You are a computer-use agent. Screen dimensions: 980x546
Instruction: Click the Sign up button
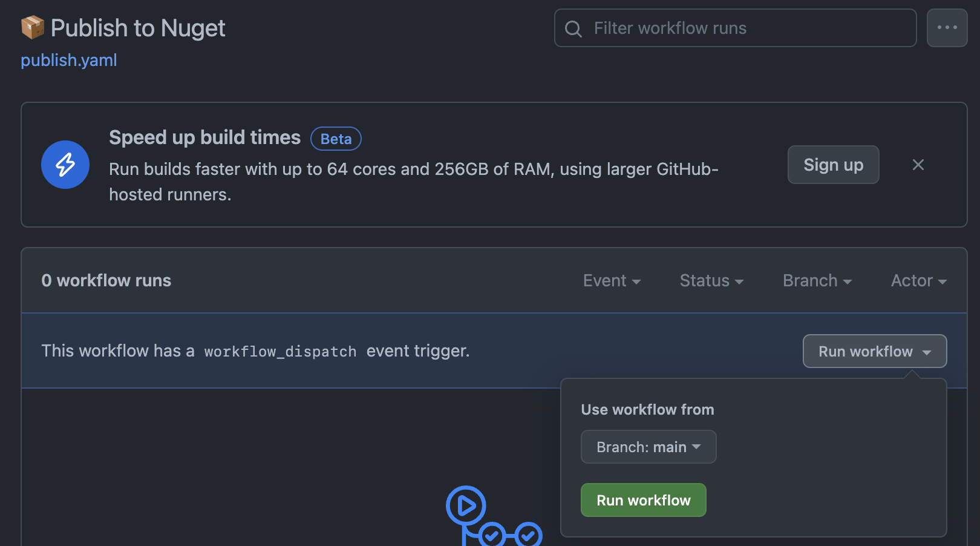click(x=833, y=164)
